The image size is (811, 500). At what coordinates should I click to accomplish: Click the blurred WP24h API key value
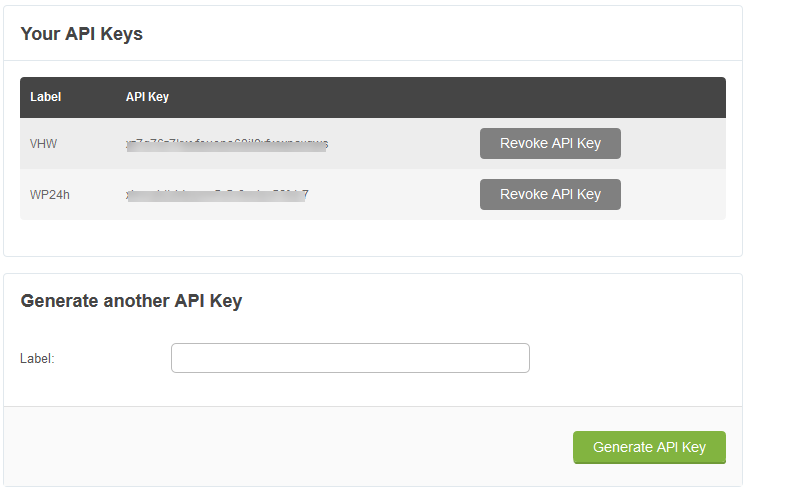217,195
